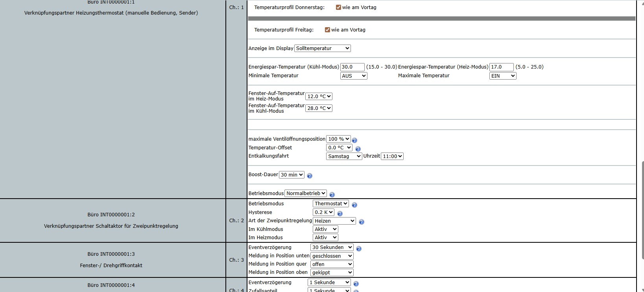Click help icon next to Normalbetrieb dropdown
The image size is (644, 292).
[x=332, y=195]
